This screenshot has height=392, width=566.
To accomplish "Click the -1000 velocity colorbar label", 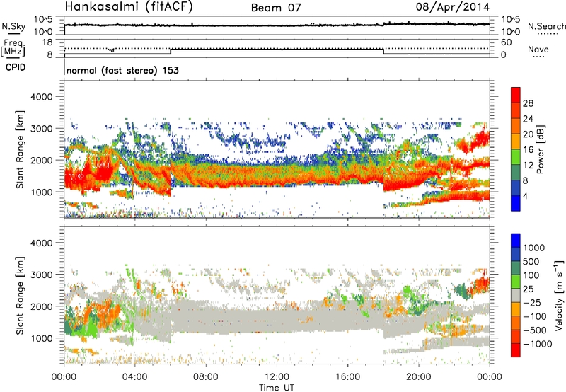I will point(537,344).
